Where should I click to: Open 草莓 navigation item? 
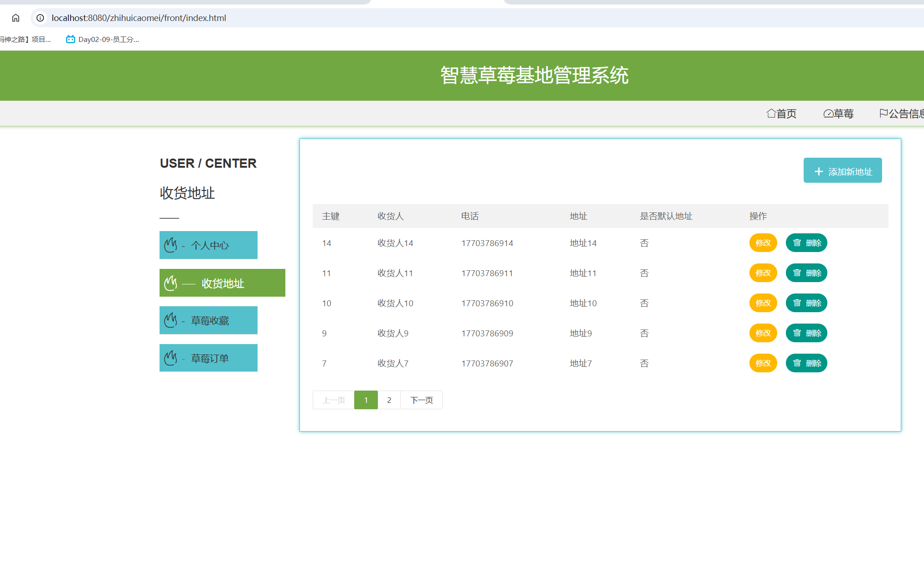(838, 113)
